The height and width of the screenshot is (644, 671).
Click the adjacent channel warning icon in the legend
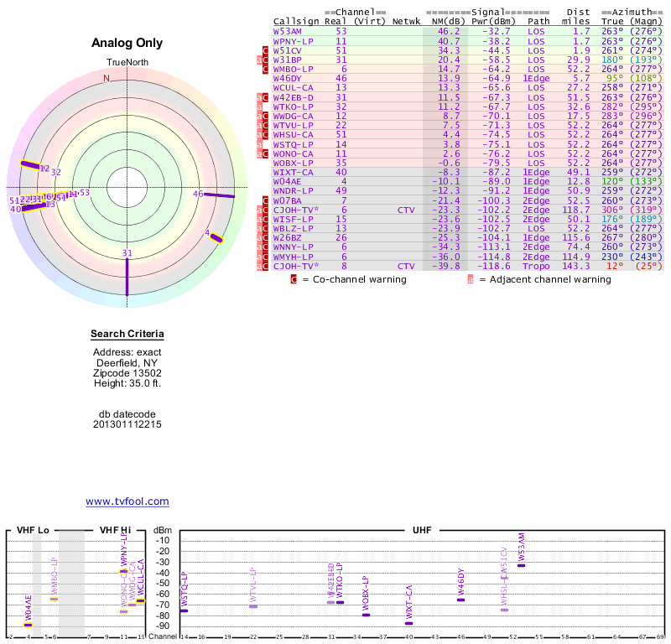[470, 279]
